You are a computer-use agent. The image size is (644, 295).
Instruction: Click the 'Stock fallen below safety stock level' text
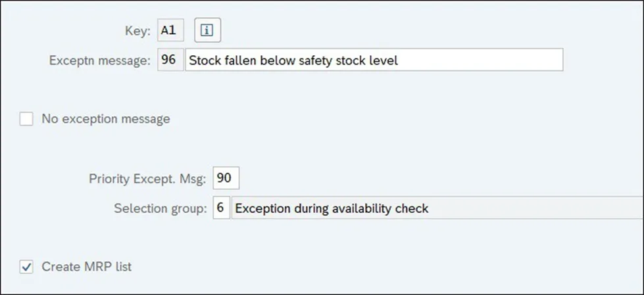point(293,60)
